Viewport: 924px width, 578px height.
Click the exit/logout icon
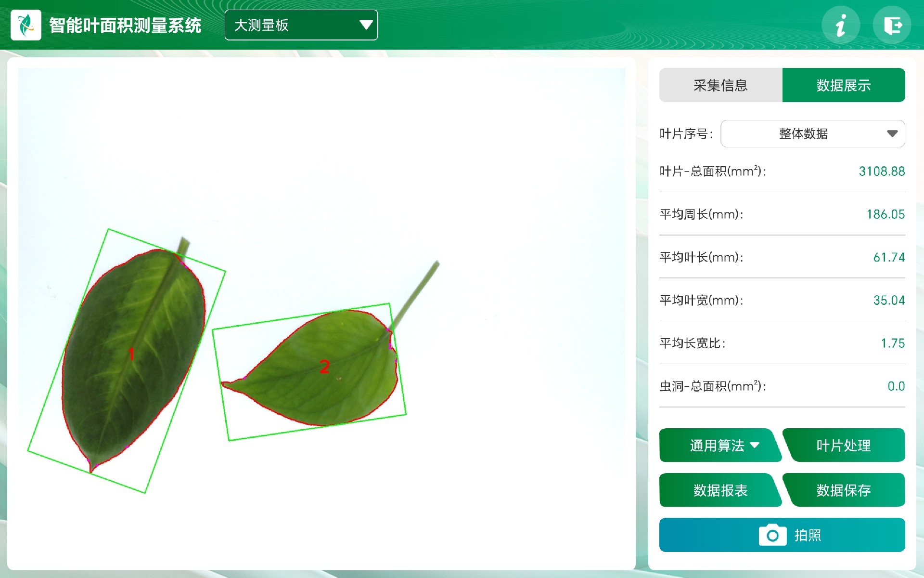pyautogui.click(x=892, y=25)
